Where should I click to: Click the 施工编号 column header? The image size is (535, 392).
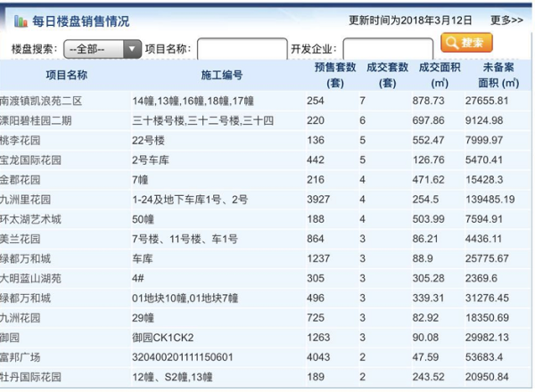coord(222,75)
